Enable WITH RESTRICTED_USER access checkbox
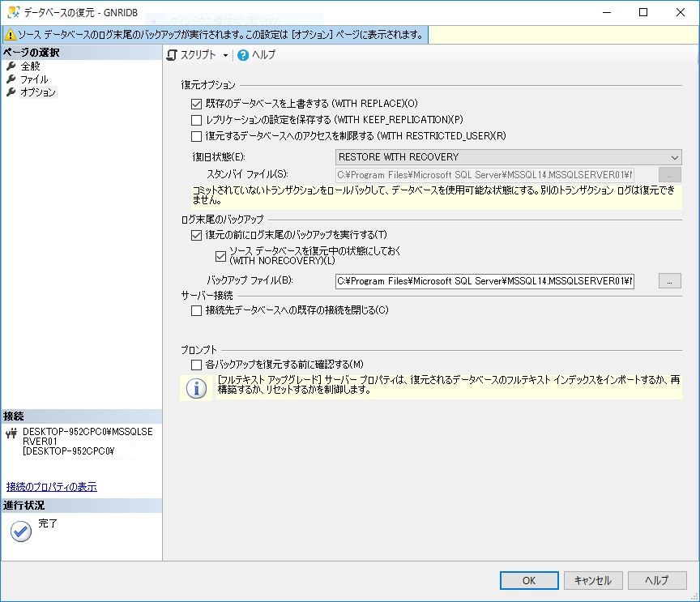The width and height of the screenshot is (700, 602). 196,136
